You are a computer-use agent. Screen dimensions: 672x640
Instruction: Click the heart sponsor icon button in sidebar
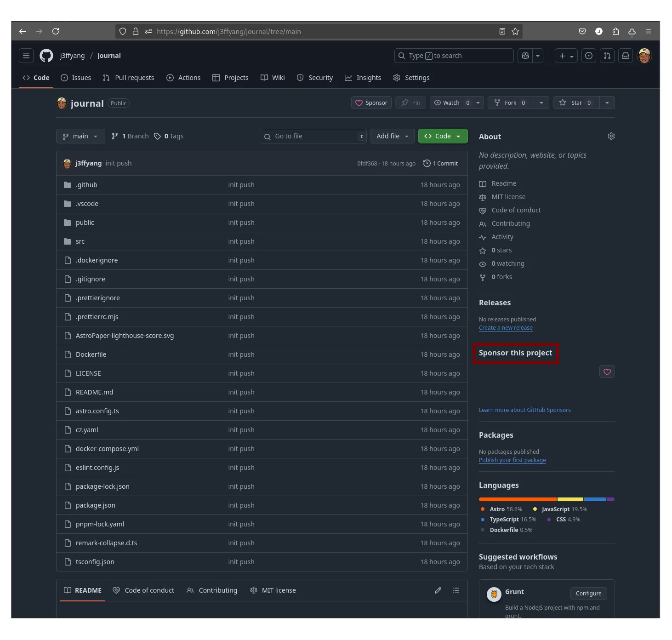[607, 371]
